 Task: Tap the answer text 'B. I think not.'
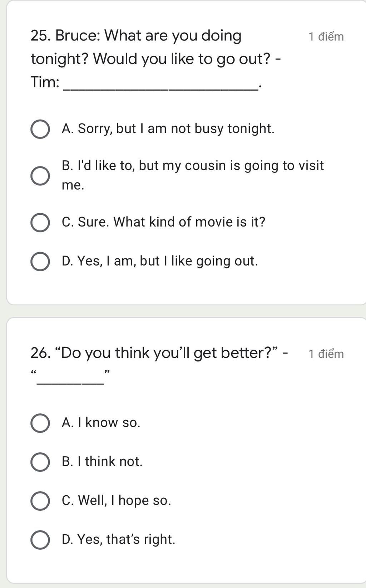click(x=102, y=462)
